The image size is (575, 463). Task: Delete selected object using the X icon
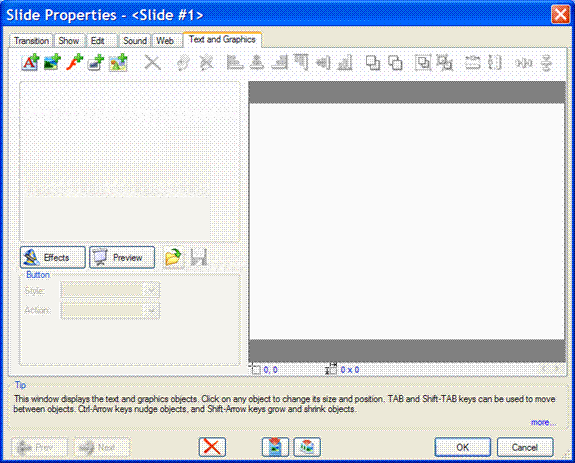(152, 62)
